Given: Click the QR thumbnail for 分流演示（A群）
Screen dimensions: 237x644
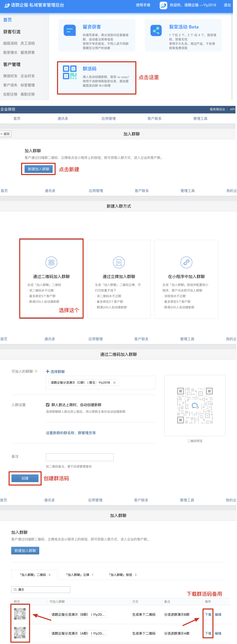Looking at the screenshot, I should pos(20,633).
